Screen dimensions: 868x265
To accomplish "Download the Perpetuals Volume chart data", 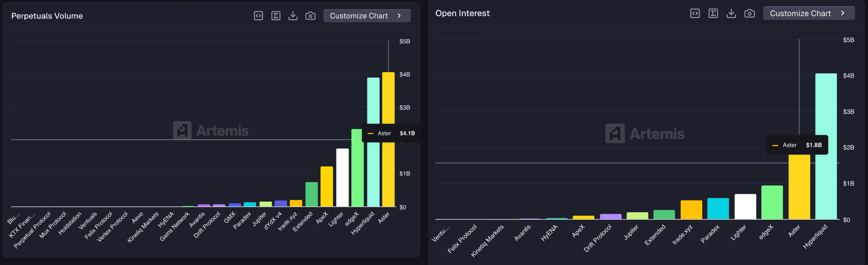I will tap(293, 16).
